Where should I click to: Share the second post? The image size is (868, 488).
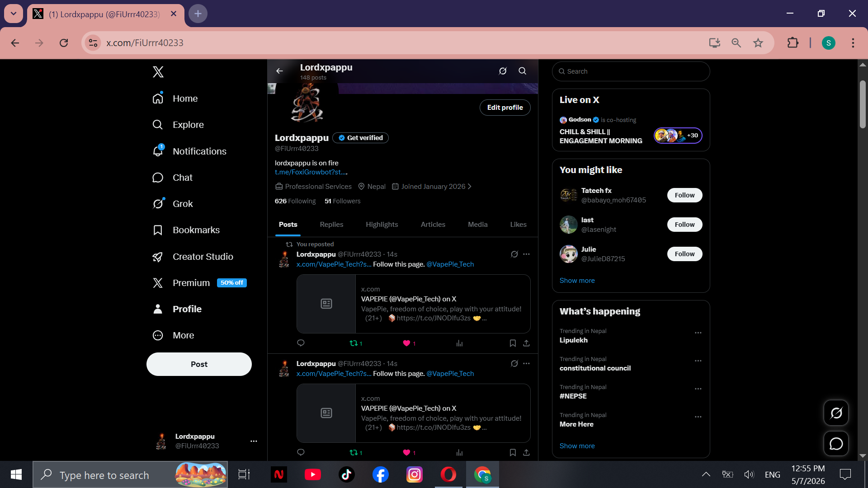(x=526, y=453)
